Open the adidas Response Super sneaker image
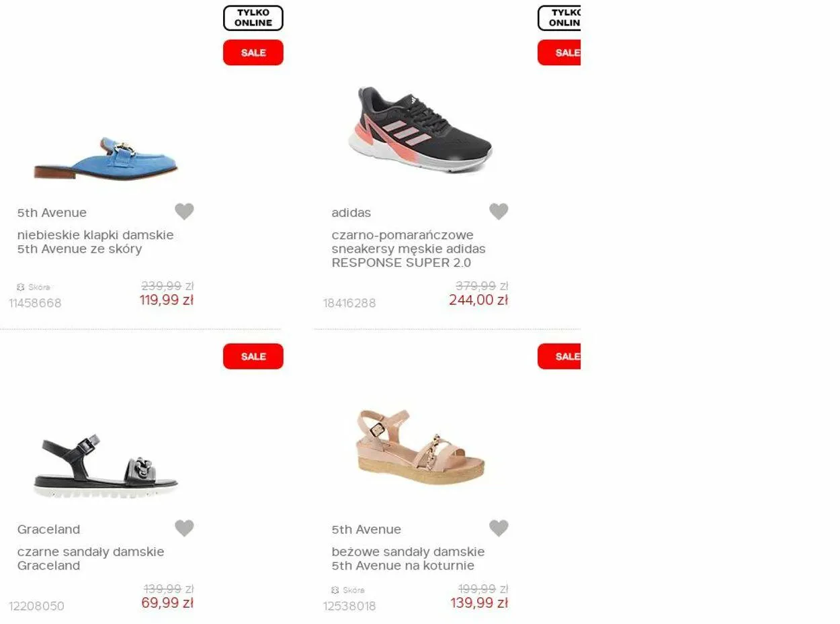The width and height of the screenshot is (840, 624). click(420, 129)
